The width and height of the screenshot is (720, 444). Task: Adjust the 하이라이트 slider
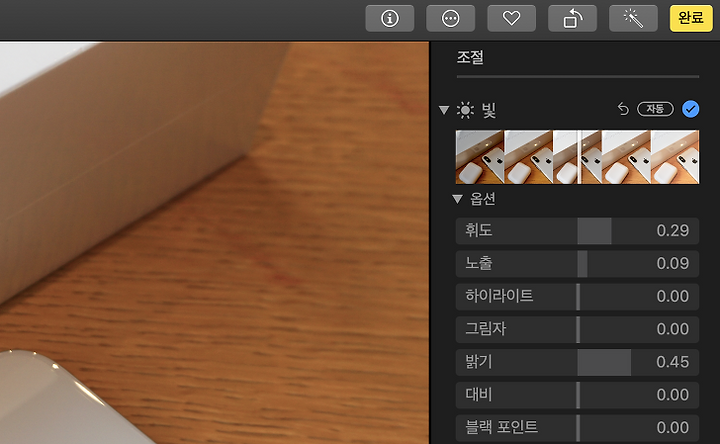point(577,296)
